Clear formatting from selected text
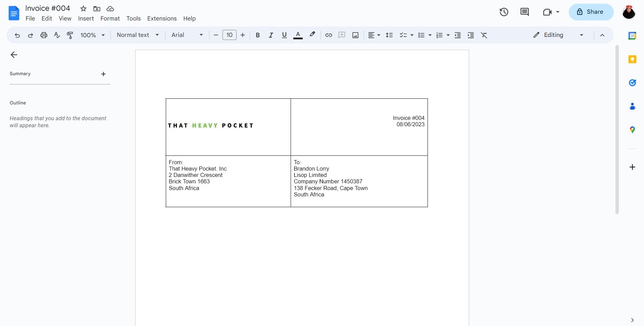The height and width of the screenshot is (326, 644). click(484, 35)
